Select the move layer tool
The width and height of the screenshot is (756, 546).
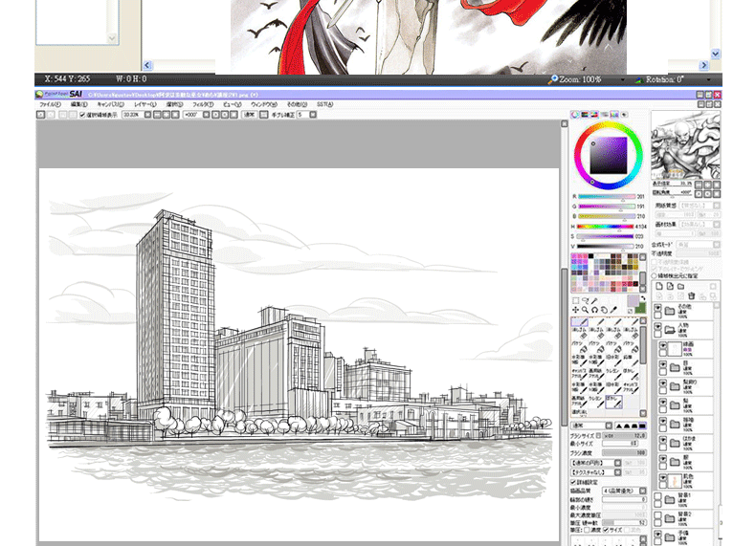tap(575, 310)
